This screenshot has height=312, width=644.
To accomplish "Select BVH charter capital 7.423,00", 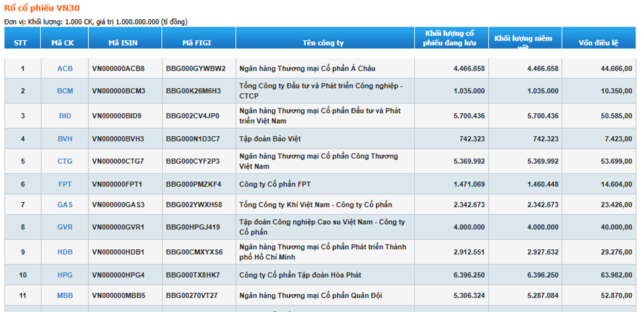I will tap(618, 139).
